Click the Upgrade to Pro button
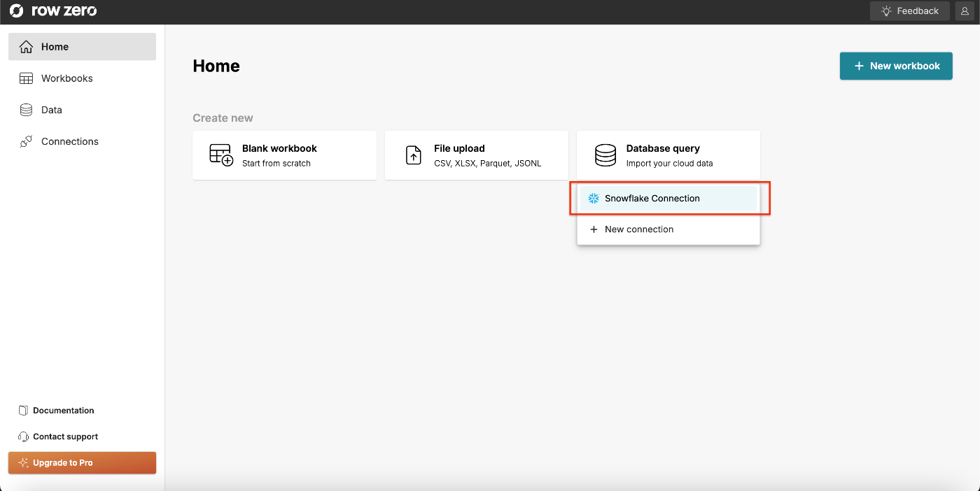The width and height of the screenshot is (980, 491). [x=82, y=463]
